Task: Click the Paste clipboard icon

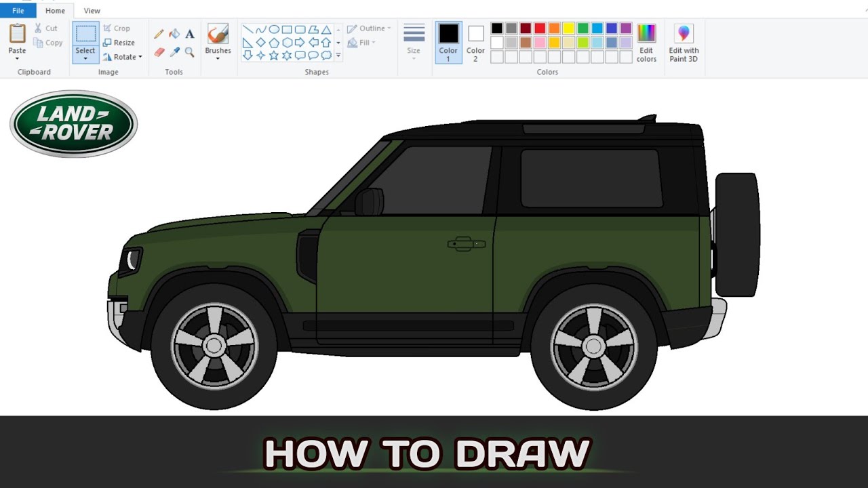Action: pos(17,33)
